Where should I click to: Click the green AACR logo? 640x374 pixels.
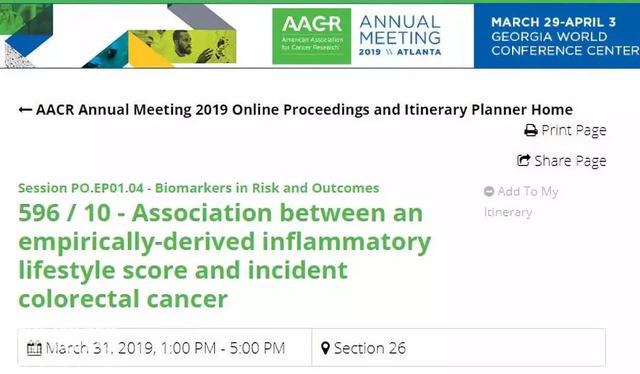tap(312, 36)
